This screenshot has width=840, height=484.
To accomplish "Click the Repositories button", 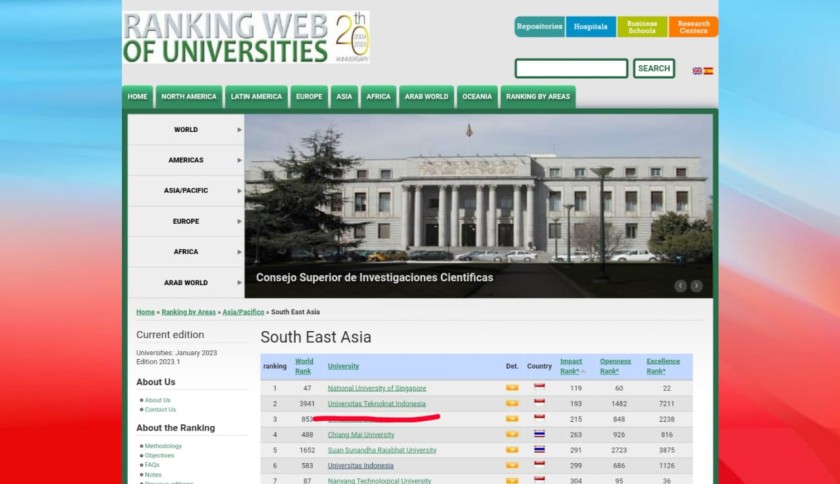I will pyautogui.click(x=539, y=27).
